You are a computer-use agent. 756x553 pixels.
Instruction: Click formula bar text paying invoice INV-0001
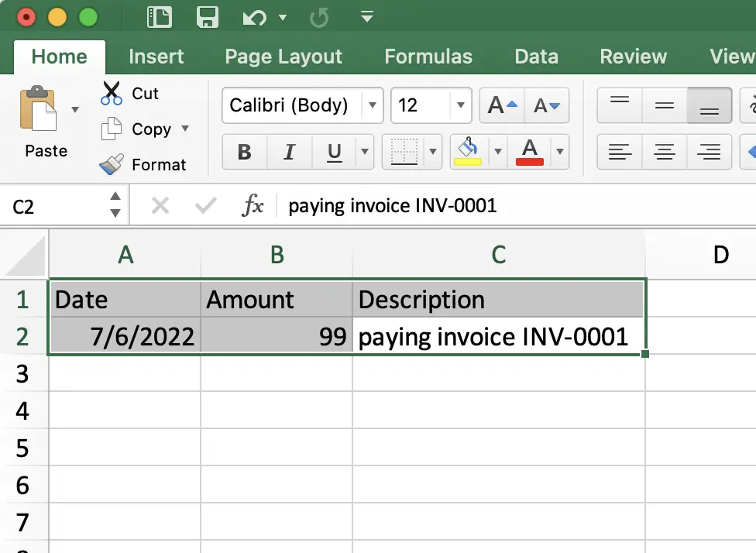pos(393,206)
